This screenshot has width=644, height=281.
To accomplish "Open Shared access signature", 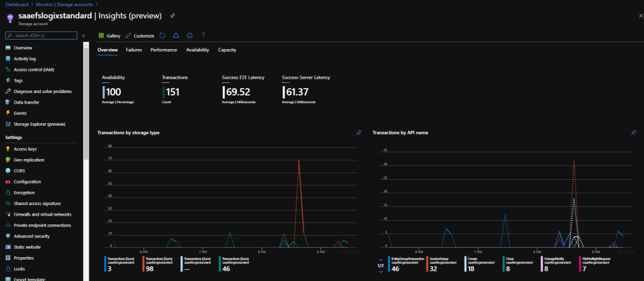I will pos(37,204).
